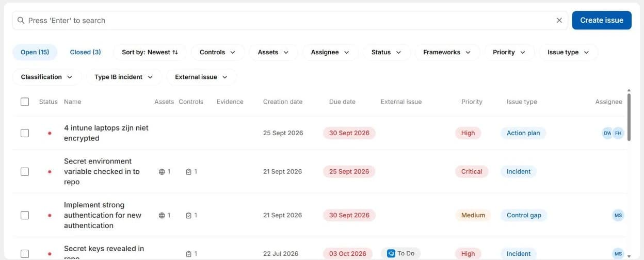644x260 pixels.
Task: Click the Medium priority badge
Action: coord(473,215)
